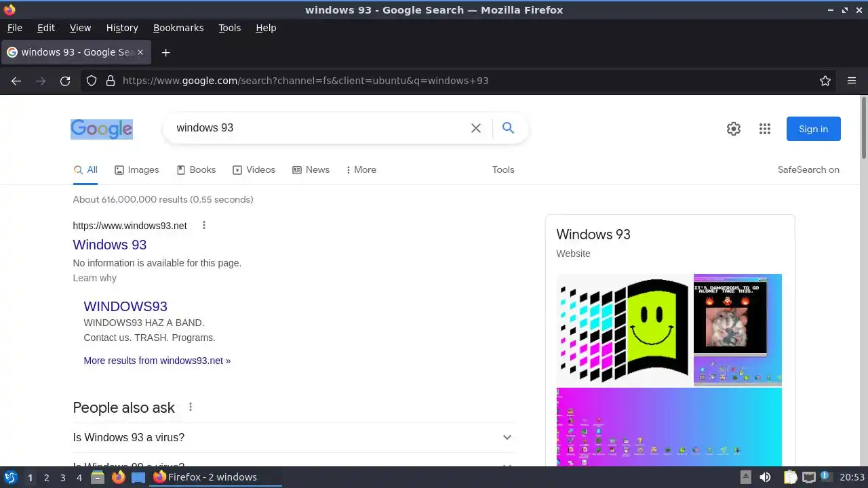Go back to the previous page
Image resolution: width=868 pixels, height=488 pixels.
tap(16, 81)
